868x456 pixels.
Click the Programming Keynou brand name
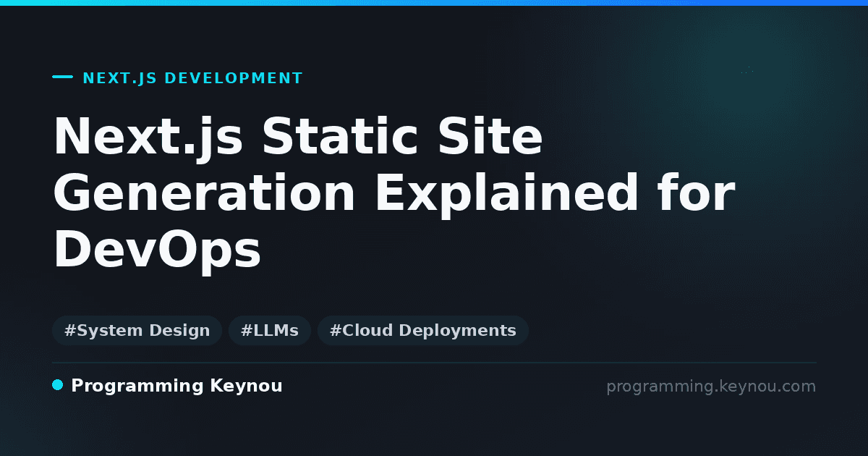176,387
